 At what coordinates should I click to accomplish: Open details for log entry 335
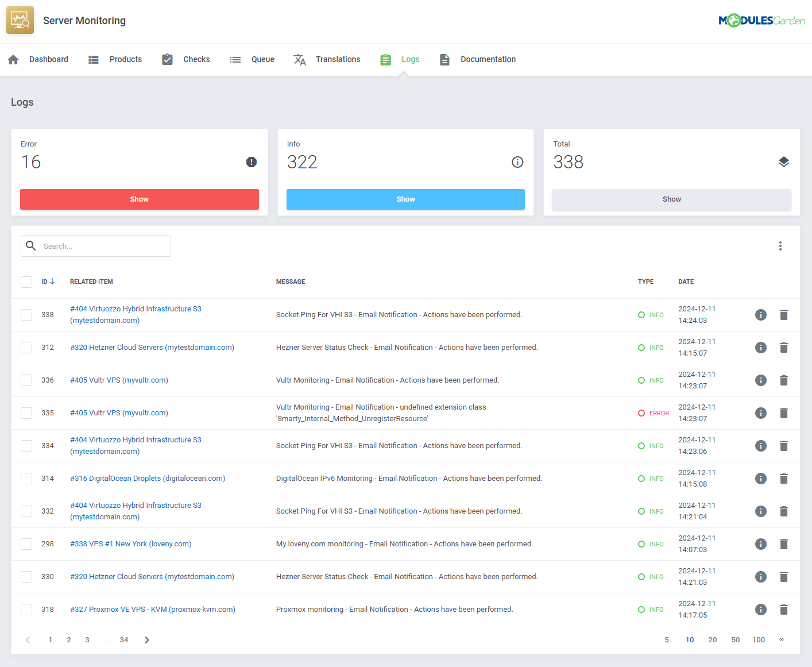[761, 413]
